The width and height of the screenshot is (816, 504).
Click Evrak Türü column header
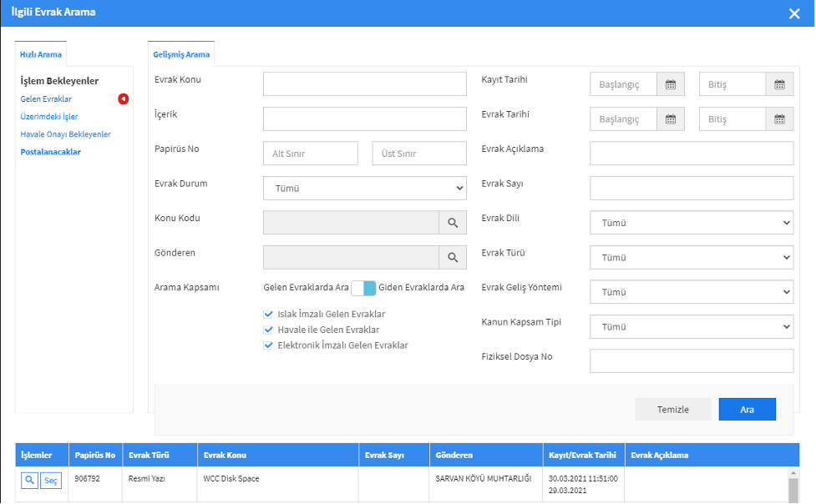point(160,455)
